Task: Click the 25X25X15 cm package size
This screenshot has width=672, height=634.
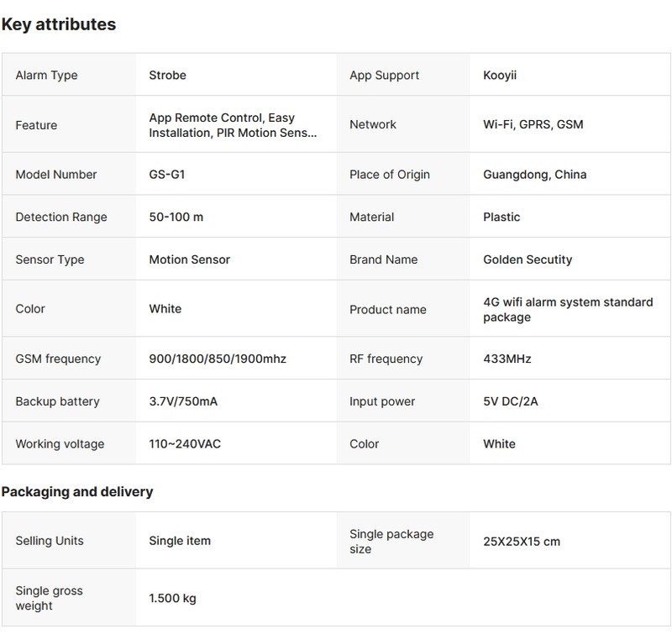Action: 522,542
